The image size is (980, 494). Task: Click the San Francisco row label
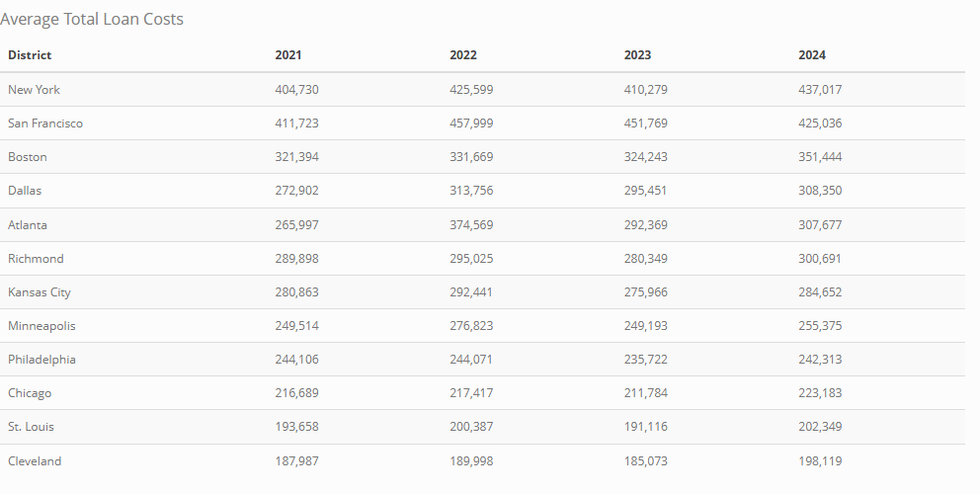coord(45,123)
